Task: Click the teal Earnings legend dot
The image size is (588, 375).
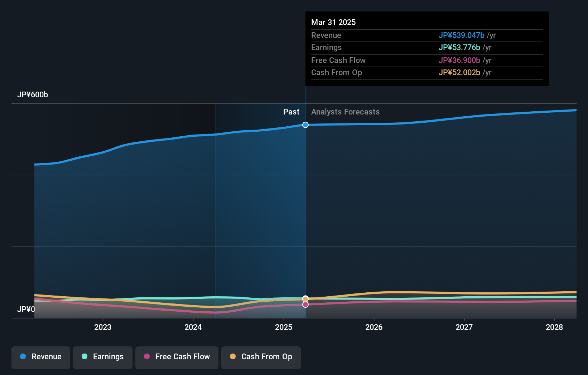Action: (85, 356)
